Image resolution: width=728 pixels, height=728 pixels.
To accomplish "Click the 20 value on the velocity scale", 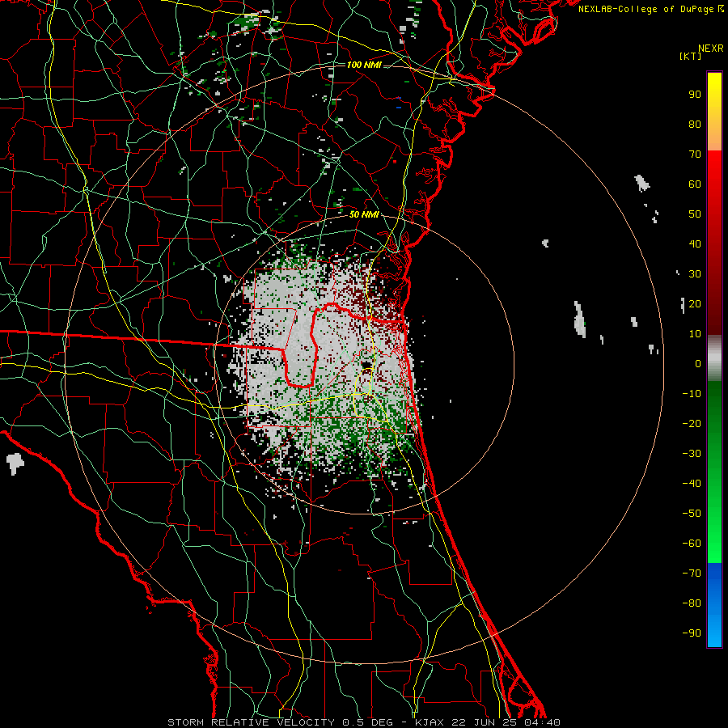I will pyautogui.click(x=695, y=304).
